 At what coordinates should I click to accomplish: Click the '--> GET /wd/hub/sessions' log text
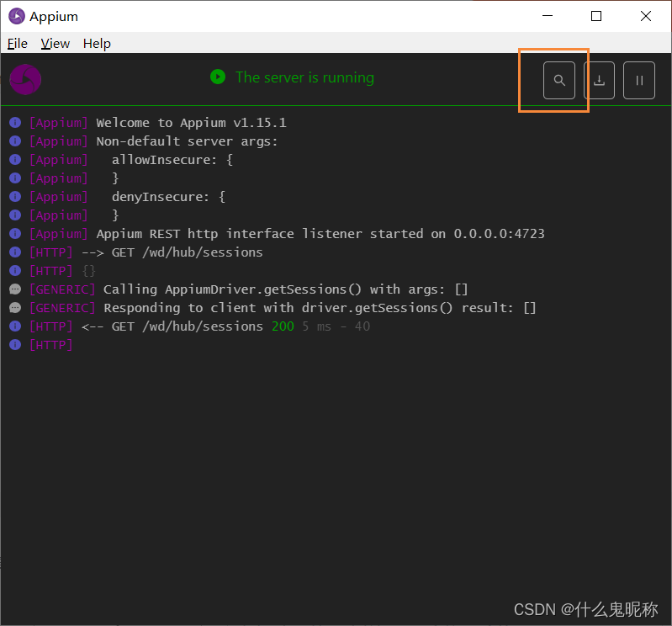click(x=172, y=252)
